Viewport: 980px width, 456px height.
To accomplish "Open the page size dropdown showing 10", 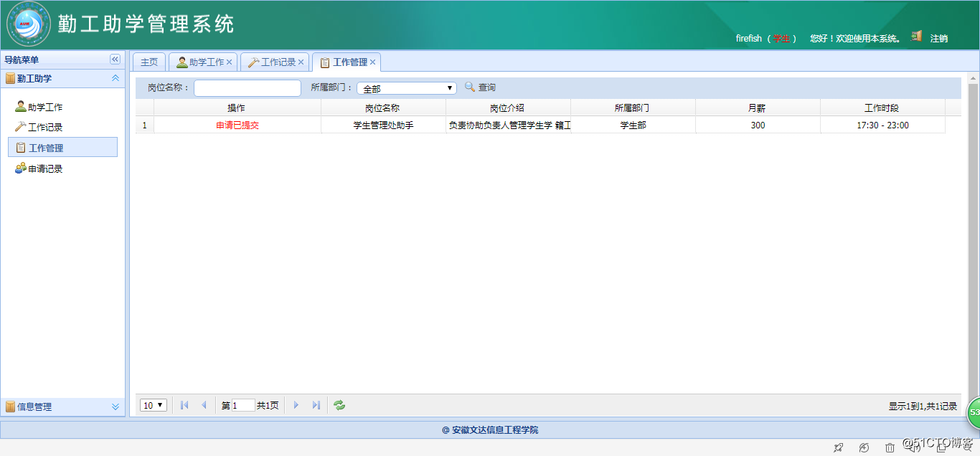I will 154,405.
